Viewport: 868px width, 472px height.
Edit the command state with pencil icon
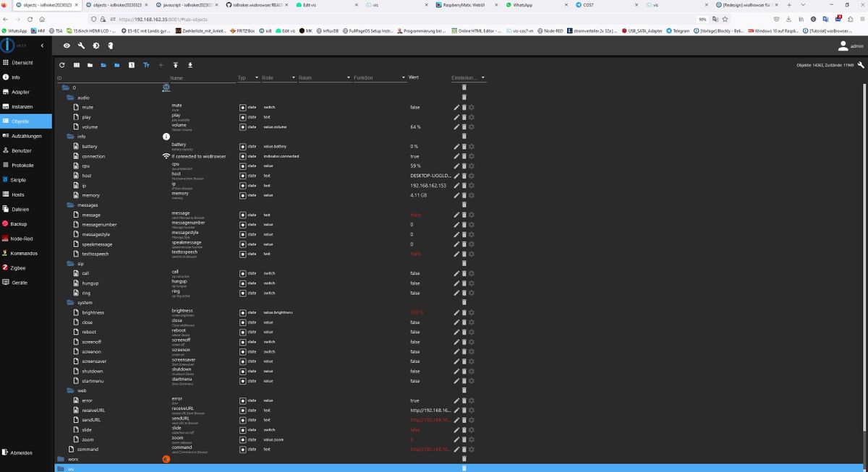pyautogui.click(x=456, y=449)
